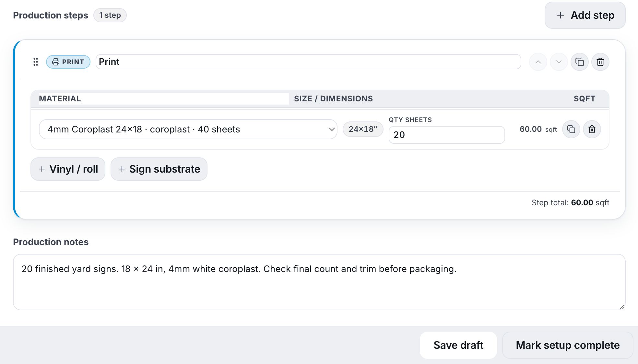The image size is (638, 364).
Task: Click Save draft
Action: point(458,345)
